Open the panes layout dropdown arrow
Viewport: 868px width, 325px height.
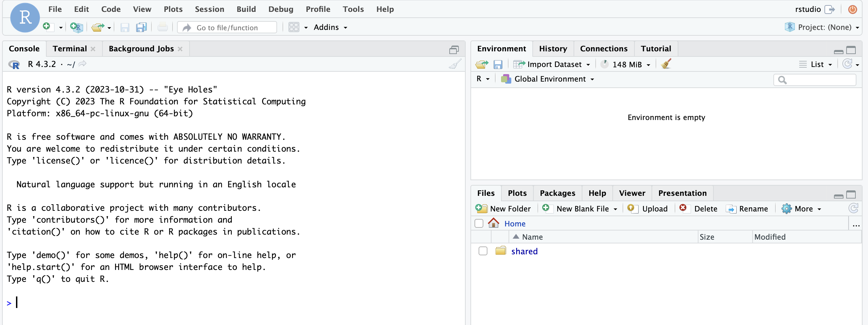coord(306,28)
